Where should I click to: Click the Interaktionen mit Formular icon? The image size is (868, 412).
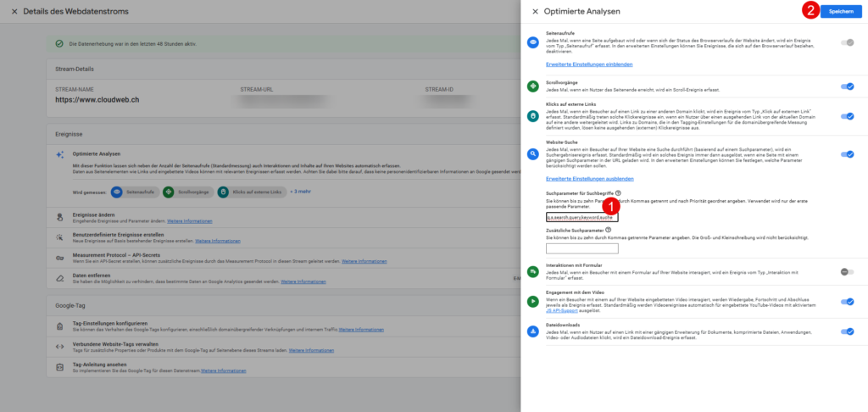click(533, 271)
